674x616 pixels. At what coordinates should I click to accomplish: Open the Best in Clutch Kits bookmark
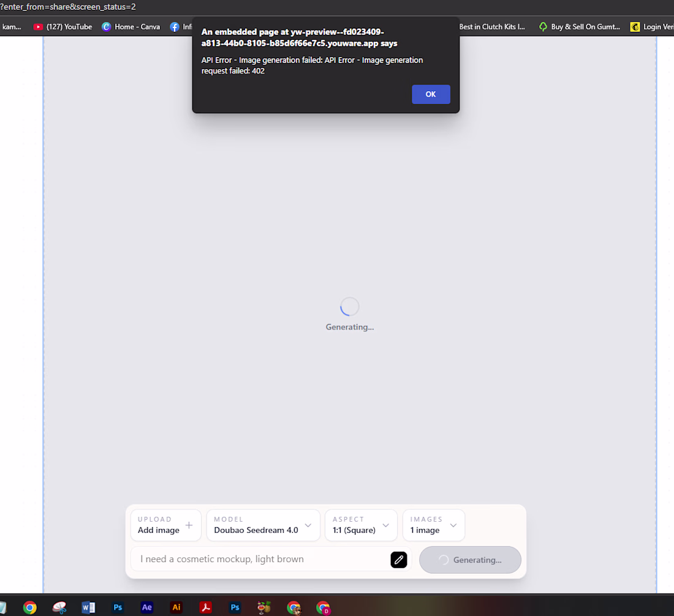pos(492,26)
